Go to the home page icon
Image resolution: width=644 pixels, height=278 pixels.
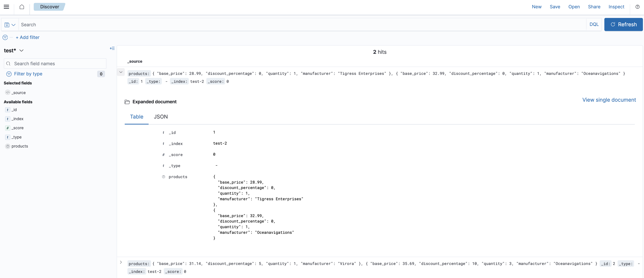click(x=22, y=7)
